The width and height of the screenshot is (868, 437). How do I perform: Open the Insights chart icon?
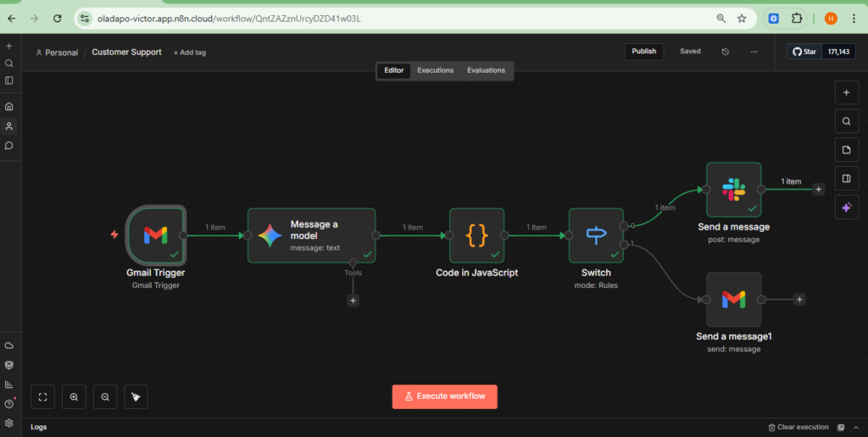[8, 384]
